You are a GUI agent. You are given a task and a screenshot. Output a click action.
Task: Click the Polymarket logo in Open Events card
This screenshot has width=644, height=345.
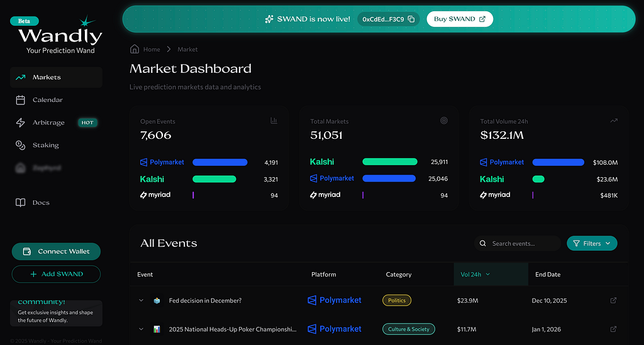coord(162,162)
